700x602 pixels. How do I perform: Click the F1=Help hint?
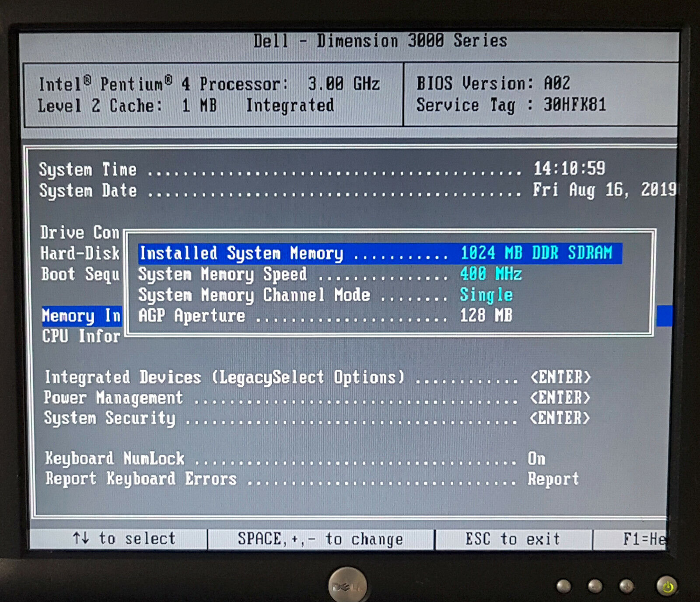644,539
